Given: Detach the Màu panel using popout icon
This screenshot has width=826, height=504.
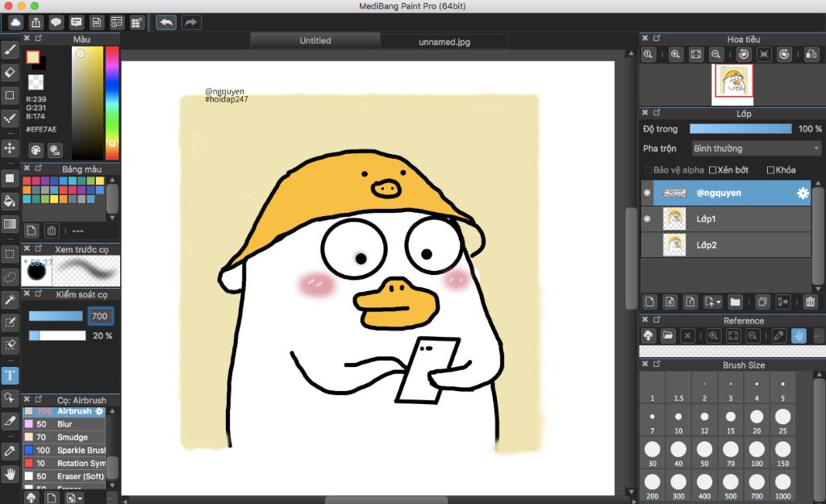Looking at the screenshot, I should click(39, 39).
